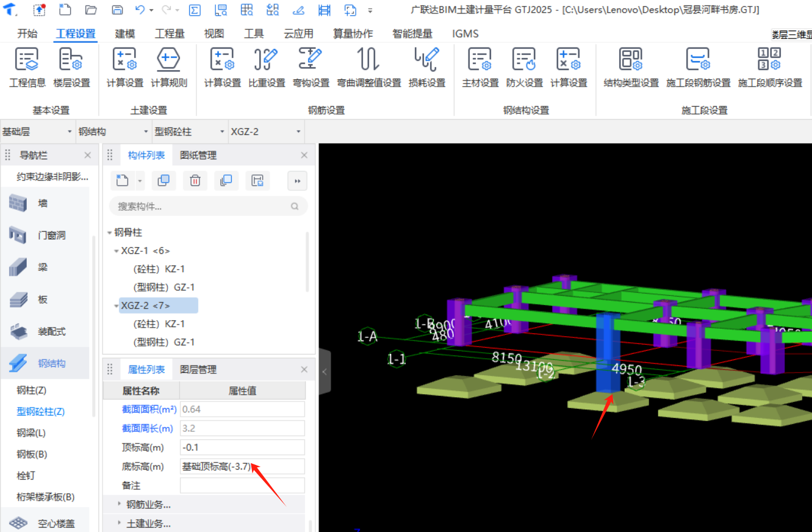Screen dimensions: 812x532
Task: Select 钢梁(L) in the steel structure list
Action: (x=31, y=433)
